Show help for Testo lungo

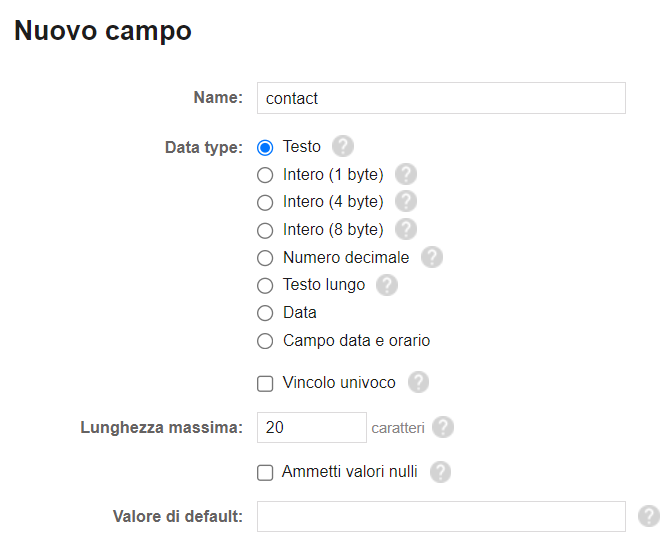387,285
